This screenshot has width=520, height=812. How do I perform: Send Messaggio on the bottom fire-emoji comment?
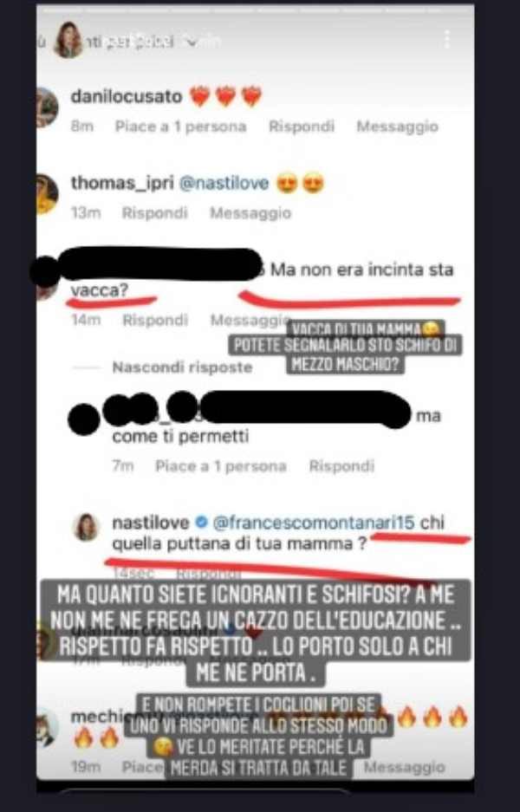pyautogui.click(x=404, y=767)
